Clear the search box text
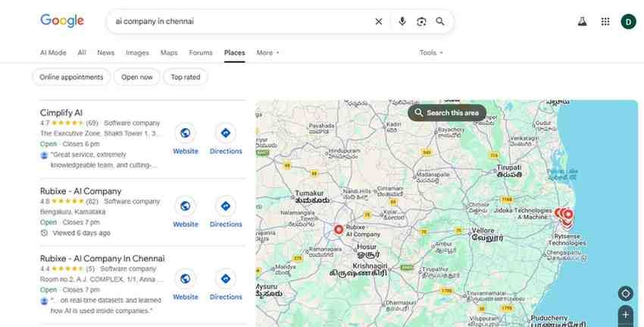The height and width of the screenshot is (327, 644). click(x=379, y=21)
